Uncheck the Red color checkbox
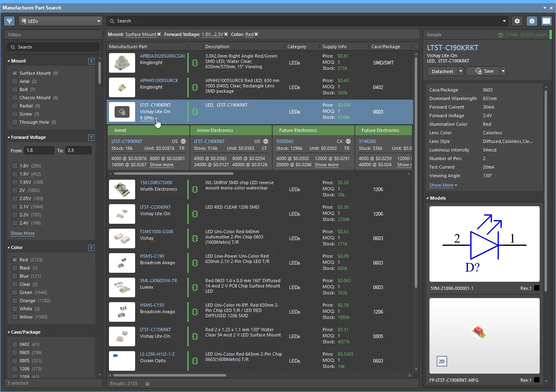Viewport: 556px width, 392px height. (15, 260)
